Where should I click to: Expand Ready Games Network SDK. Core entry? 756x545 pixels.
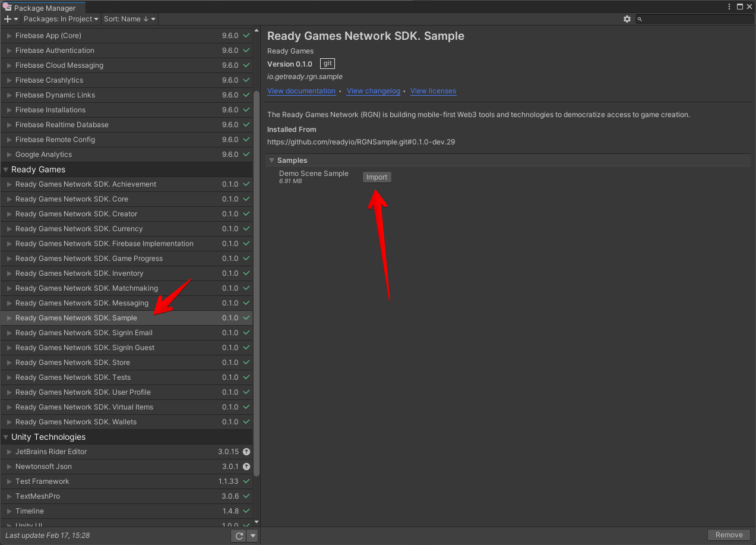coord(9,199)
